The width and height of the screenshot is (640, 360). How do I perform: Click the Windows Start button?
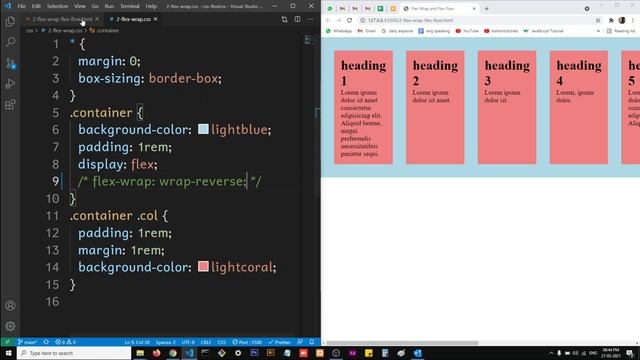pos(8,353)
